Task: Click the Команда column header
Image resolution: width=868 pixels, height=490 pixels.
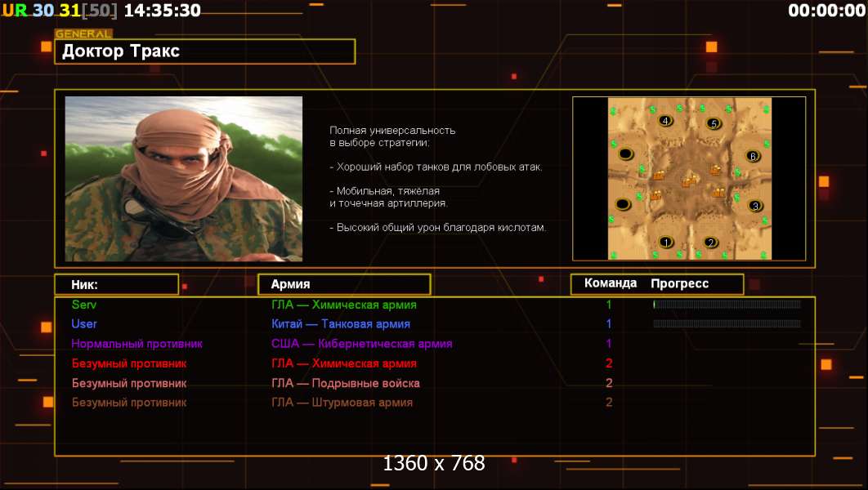Action: (x=611, y=283)
